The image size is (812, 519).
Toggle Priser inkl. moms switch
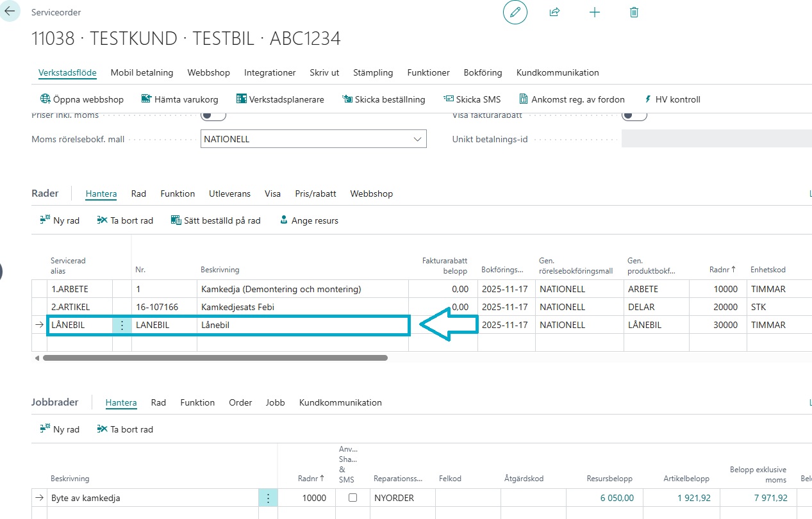(x=213, y=116)
